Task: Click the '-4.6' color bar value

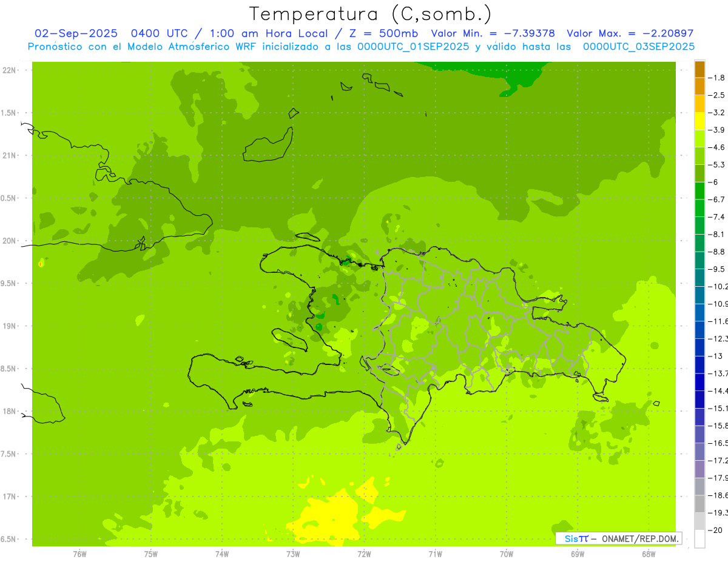Action: [717, 147]
